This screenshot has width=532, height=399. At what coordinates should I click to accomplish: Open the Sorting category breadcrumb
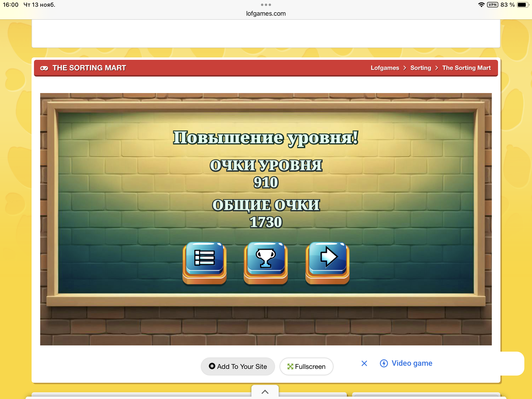click(421, 68)
